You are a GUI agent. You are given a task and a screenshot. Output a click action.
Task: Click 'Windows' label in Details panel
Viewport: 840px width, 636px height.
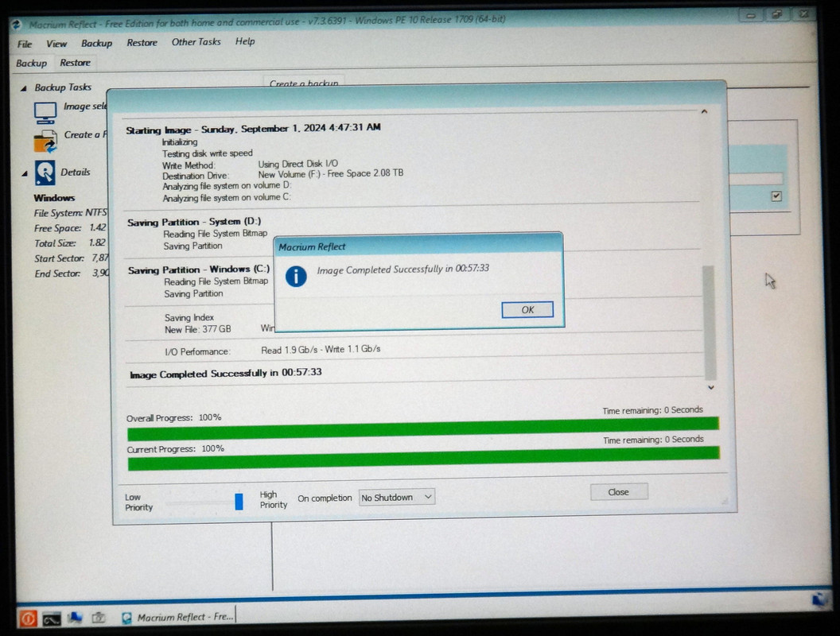54,198
